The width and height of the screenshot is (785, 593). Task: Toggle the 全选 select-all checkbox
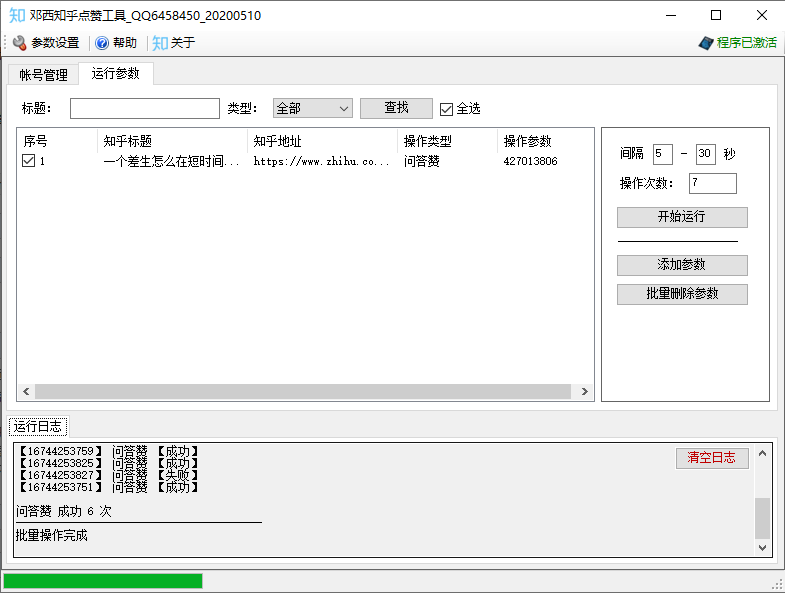tap(447, 109)
